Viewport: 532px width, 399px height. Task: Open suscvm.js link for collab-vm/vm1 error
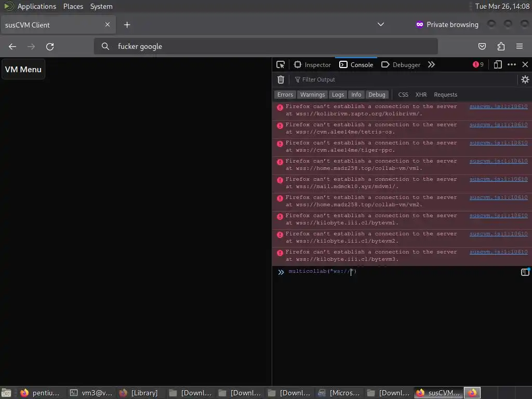tap(498, 161)
